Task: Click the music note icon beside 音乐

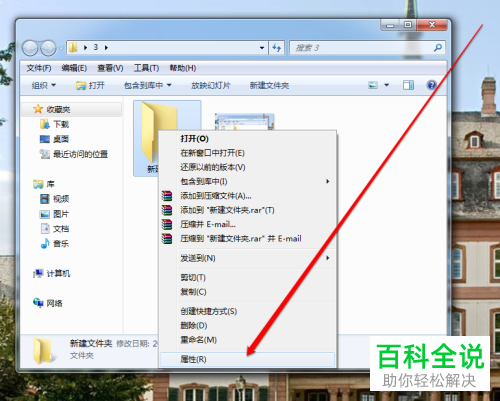Action: (45, 244)
